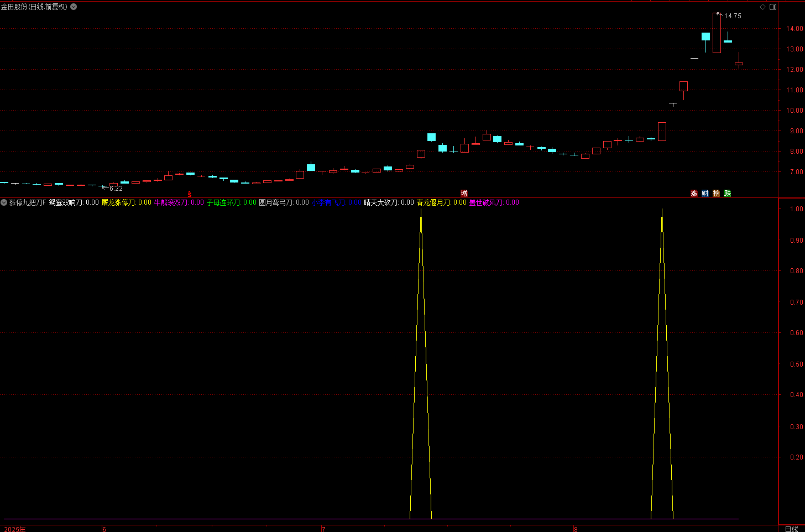This screenshot has width=805, height=532.
Task: Click the 日线 period label at bottom-right
Action: [791, 529]
